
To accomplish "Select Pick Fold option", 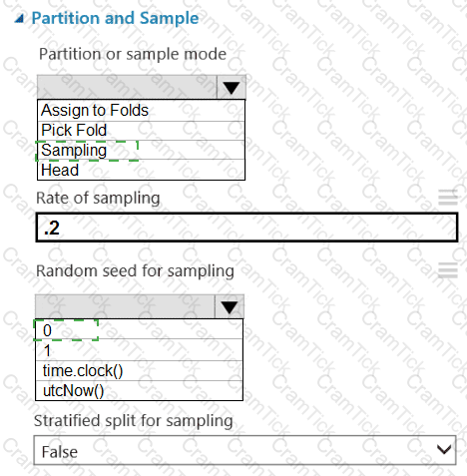I will [141, 131].
